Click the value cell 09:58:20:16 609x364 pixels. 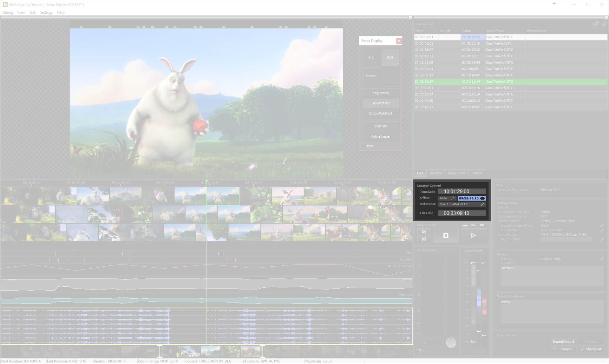point(473,37)
